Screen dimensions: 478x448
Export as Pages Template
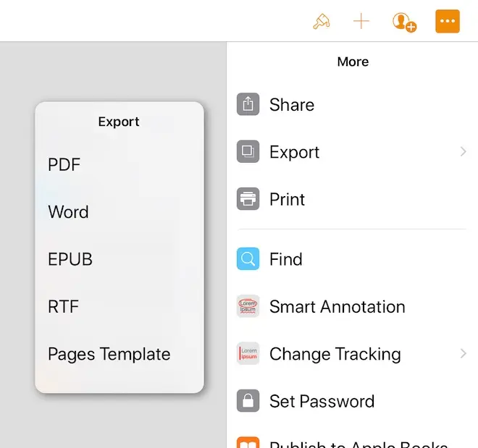coord(109,354)
